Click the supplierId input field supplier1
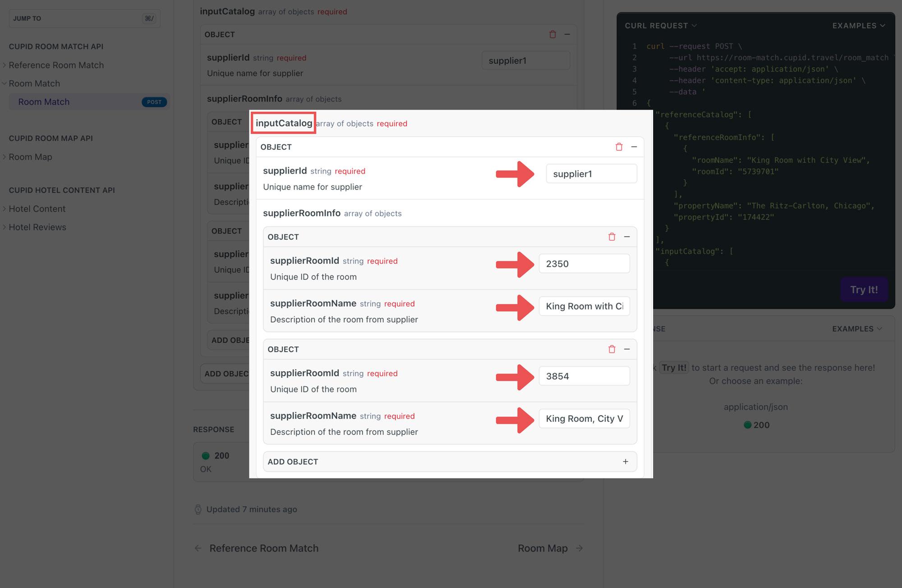This screenshot has width=902, height=588. tap(591, 174)
